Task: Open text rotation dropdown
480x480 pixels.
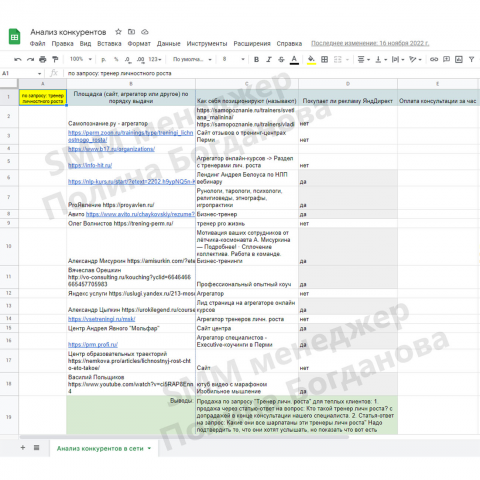Action: click(415, 59)
